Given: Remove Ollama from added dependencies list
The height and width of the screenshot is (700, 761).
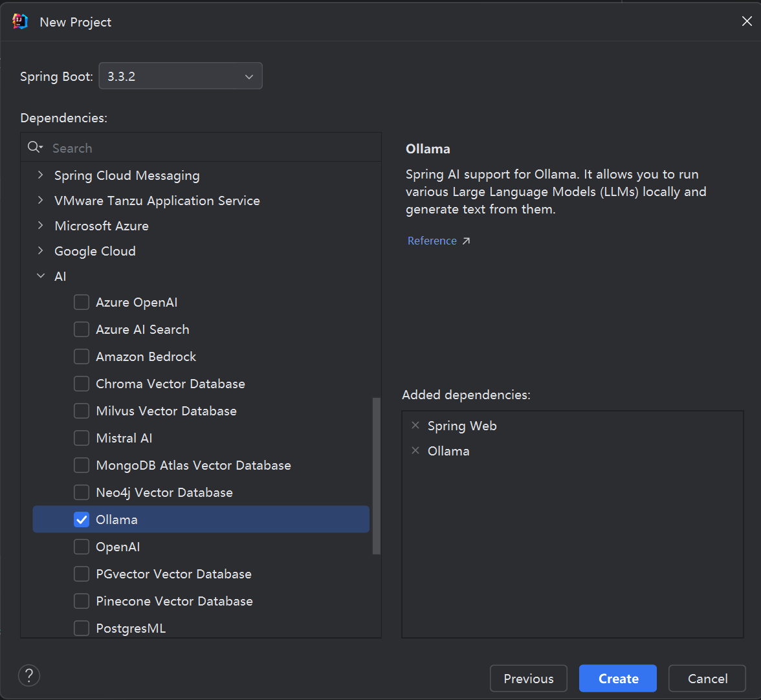Looking at the screenshot, I should click(415, 451).
